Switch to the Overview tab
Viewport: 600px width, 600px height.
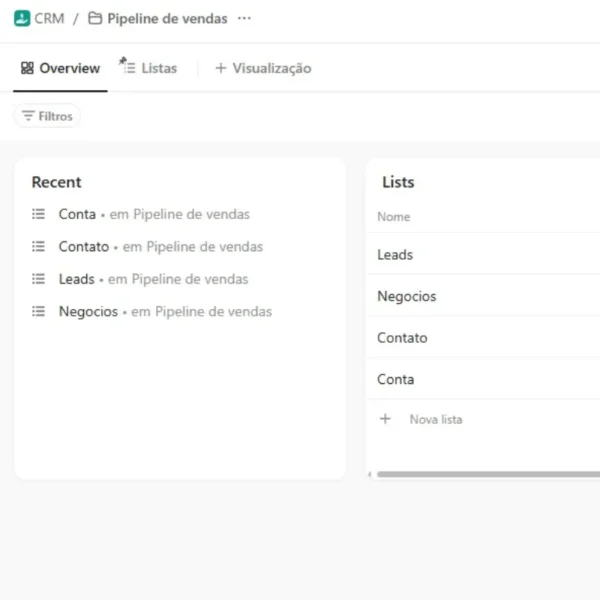click(60, 68)
